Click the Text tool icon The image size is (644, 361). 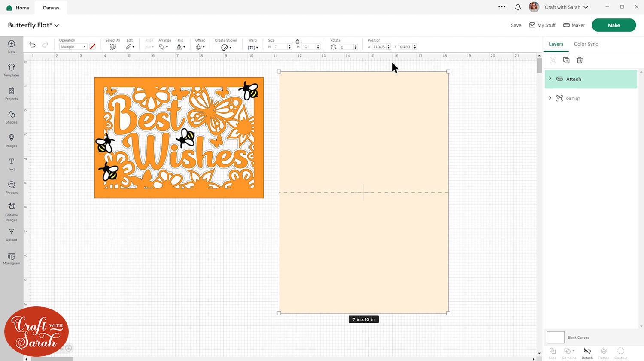tap(12, 164)
